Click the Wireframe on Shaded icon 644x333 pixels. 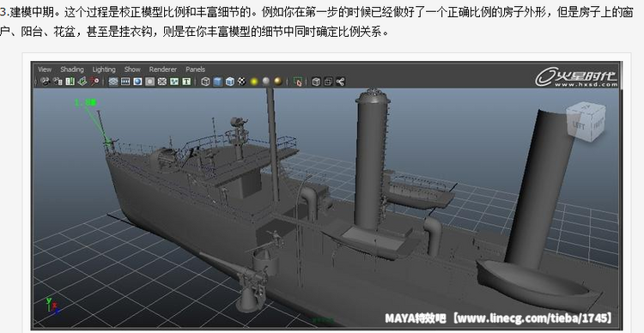coord(230,82)
